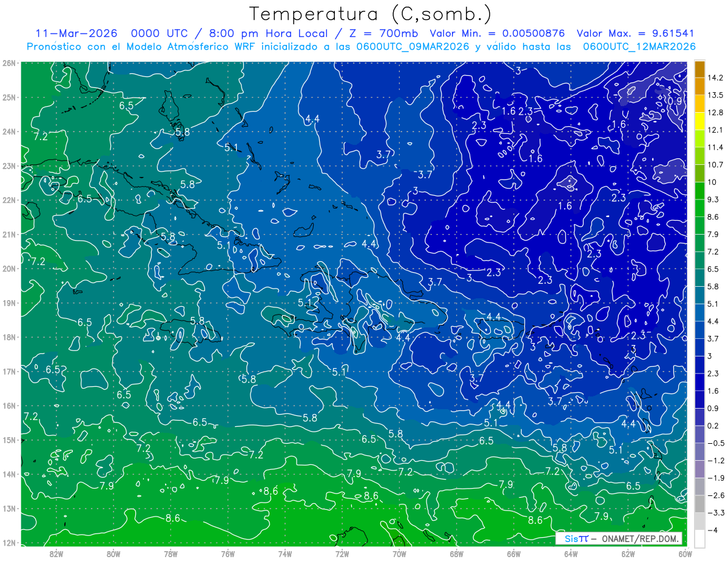The image size is (728, 562).
Task: Click the 62W longitude axis label
Action: click(628, 554)
